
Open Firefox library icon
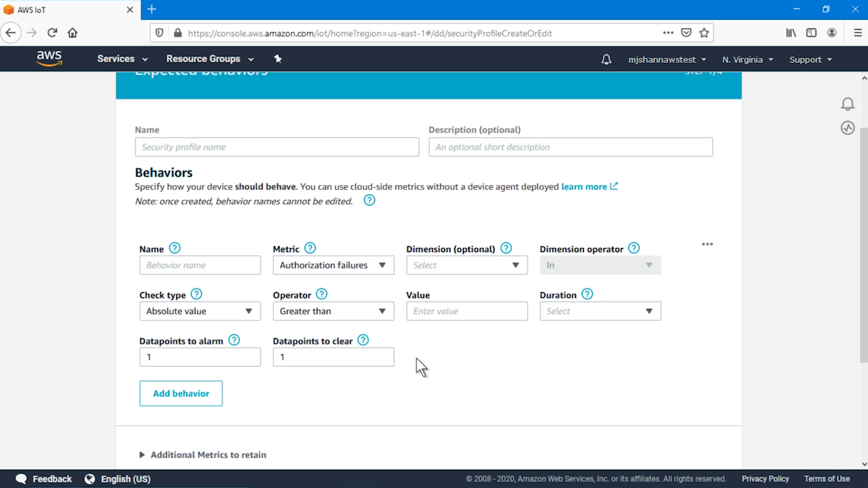(791, 33)
